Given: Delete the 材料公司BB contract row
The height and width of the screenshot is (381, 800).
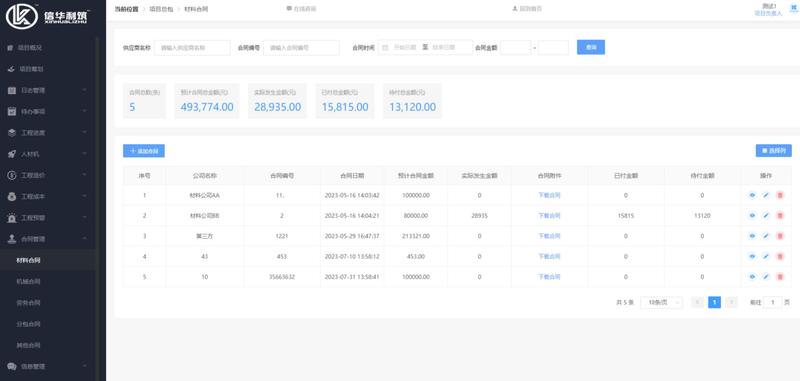Looking at the screenshot, I should point(780,215).
